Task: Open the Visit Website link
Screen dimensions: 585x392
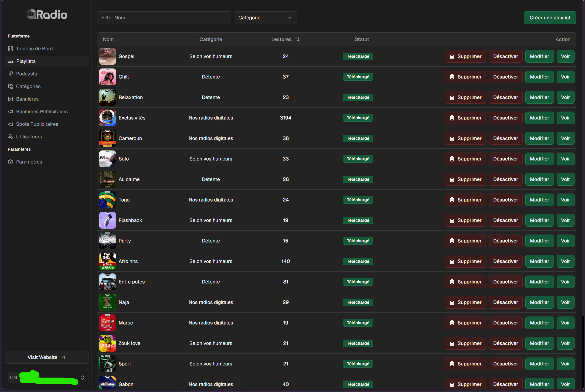Action: (46, 357)
